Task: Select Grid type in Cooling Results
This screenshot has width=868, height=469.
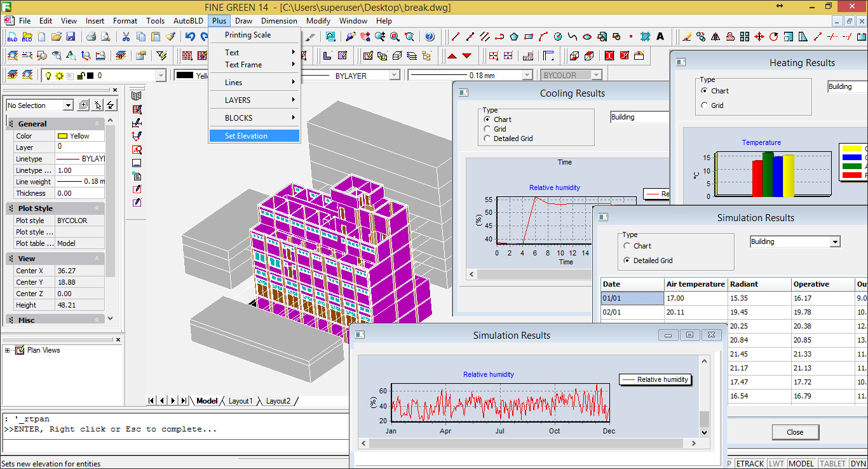Action: coord(487,129)
